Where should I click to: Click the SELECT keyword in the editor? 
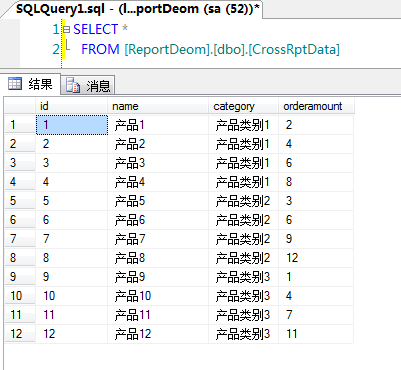tap(95, 29)
